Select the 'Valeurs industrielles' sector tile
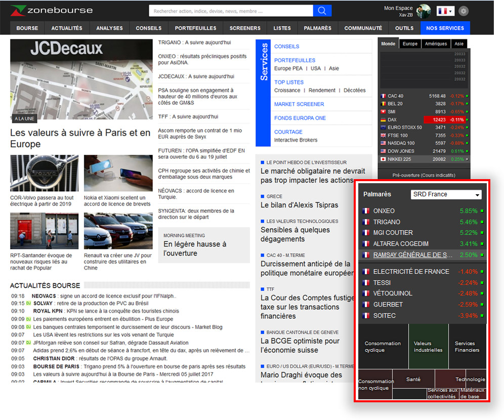Screen dimensions: 504x420 click(429, 347)
